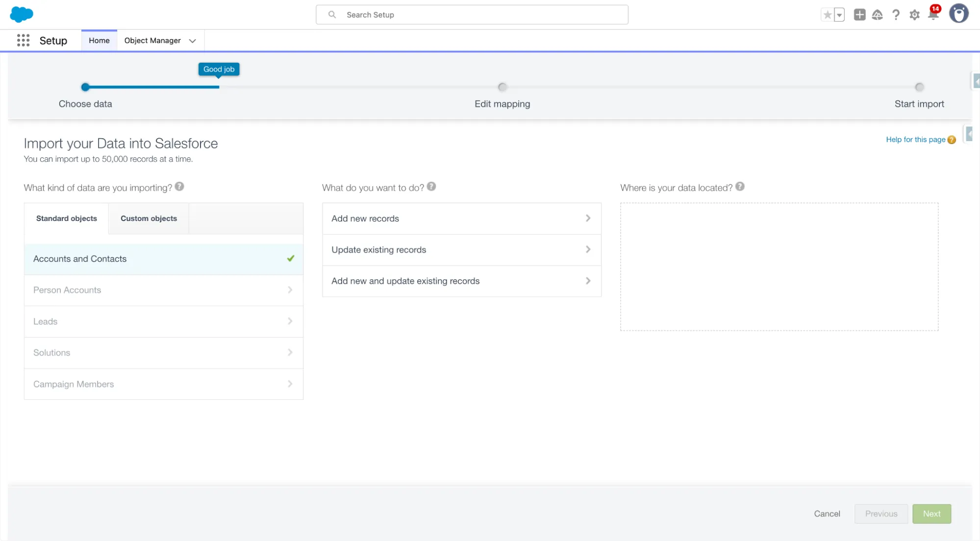Image resolution: width=980 pixels, height=541 pixels.
Task: Click help icon beside data kind question
Action: click(179, 187)
